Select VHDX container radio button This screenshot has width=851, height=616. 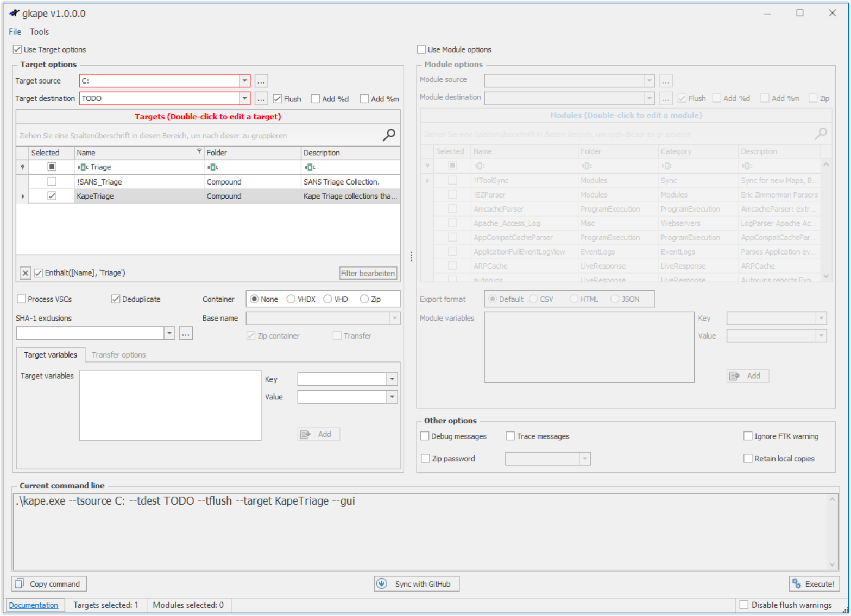pyautogui.click(x=291, y=299)
